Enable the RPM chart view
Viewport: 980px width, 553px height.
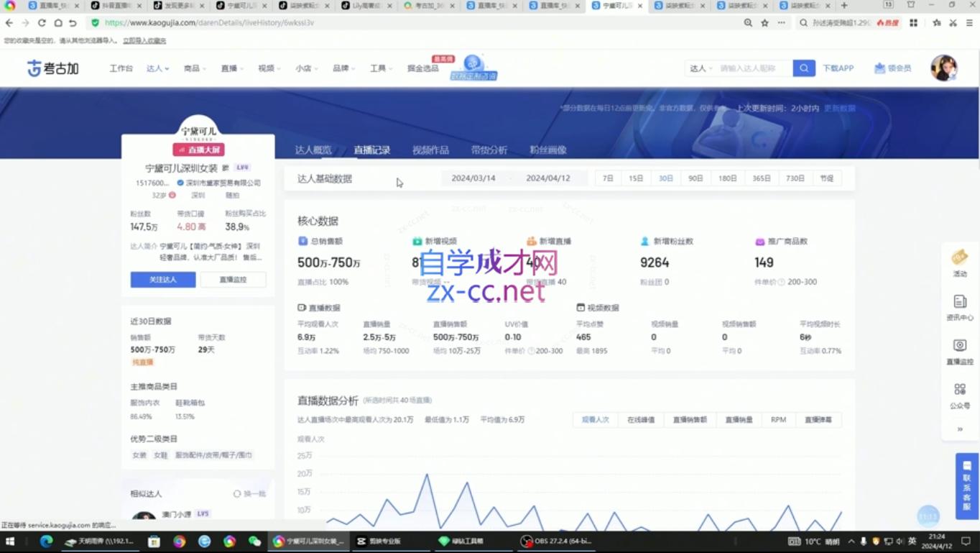pyautogui.click(x=778, y=419)
